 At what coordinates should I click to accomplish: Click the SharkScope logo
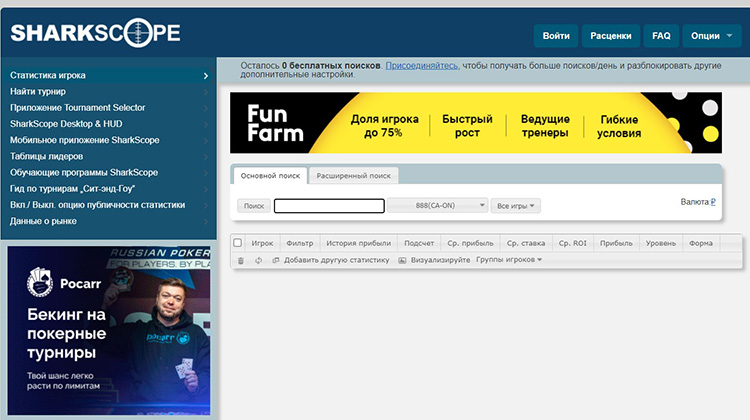coord(95,33)
